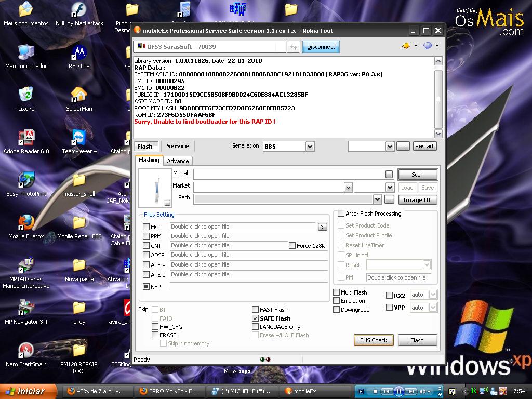Tick the Force 128K checkbox
This screenshot has width=532, height=399.
(292, 246)
